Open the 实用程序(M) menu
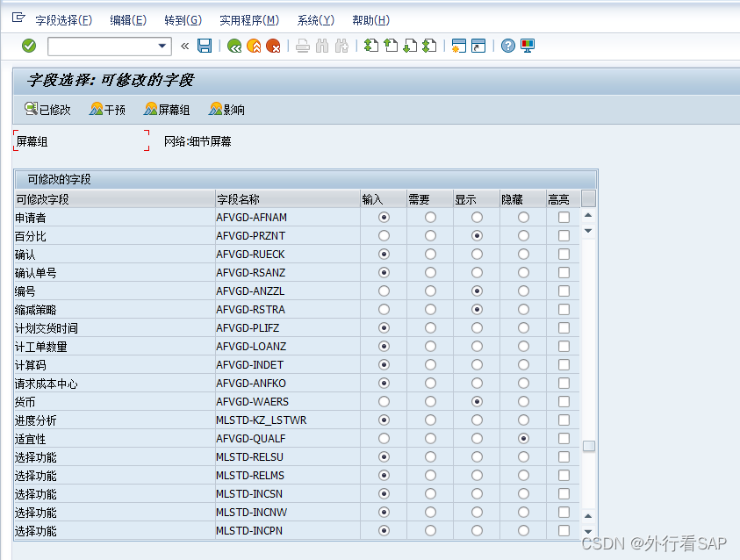This screenshot has width=740, height=560. 249,20
